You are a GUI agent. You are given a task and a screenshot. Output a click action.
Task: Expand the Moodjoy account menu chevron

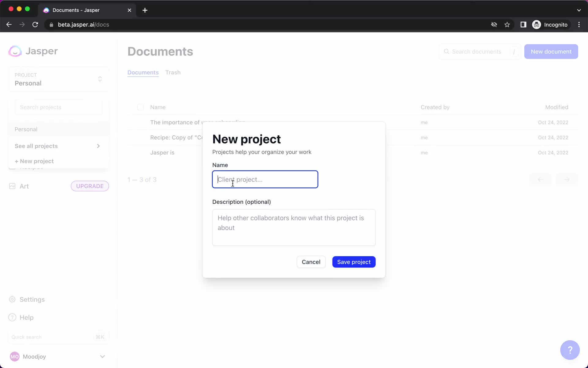pos(103,356)
